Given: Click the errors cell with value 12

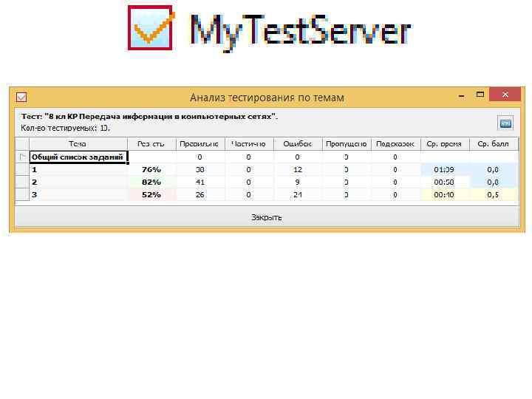Looking at the screenshot, I should coord(298,170).
